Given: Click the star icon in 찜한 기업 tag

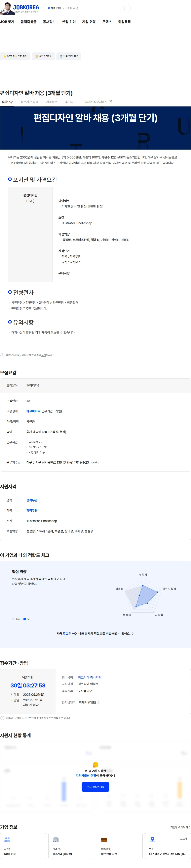Looking at the screenshot, I should 5,56.
